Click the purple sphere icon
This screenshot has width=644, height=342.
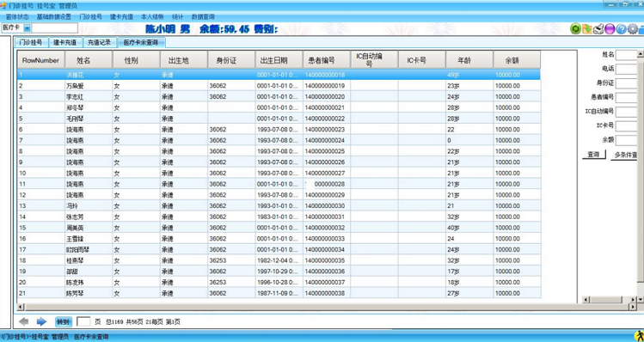(x=610, y=28)
